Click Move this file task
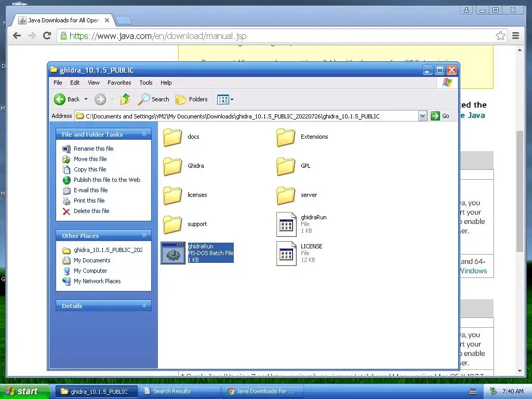The image size is (532, 399). (x=90, y=159)
